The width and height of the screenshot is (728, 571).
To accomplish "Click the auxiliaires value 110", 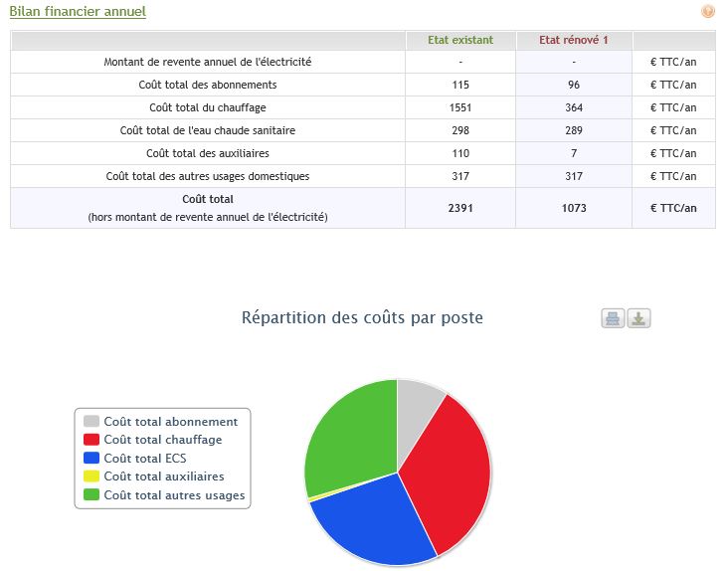I will click(x=460, y=153).
